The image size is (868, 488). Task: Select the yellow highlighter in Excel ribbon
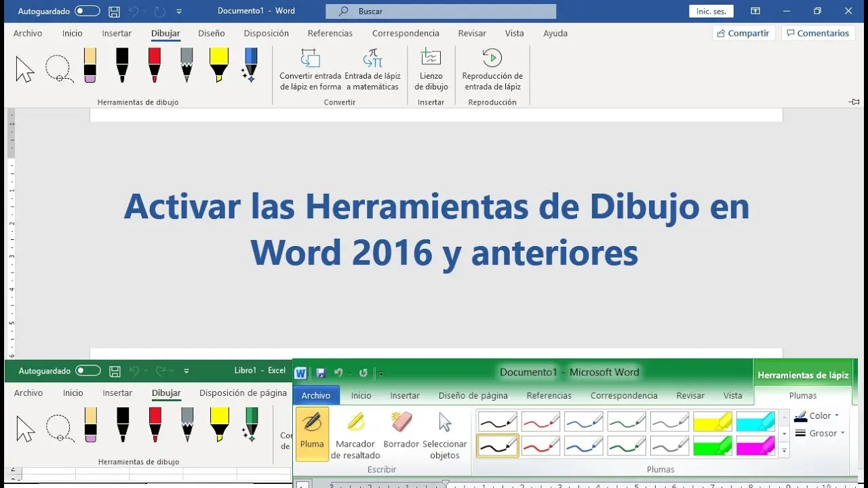coord(220,425)
